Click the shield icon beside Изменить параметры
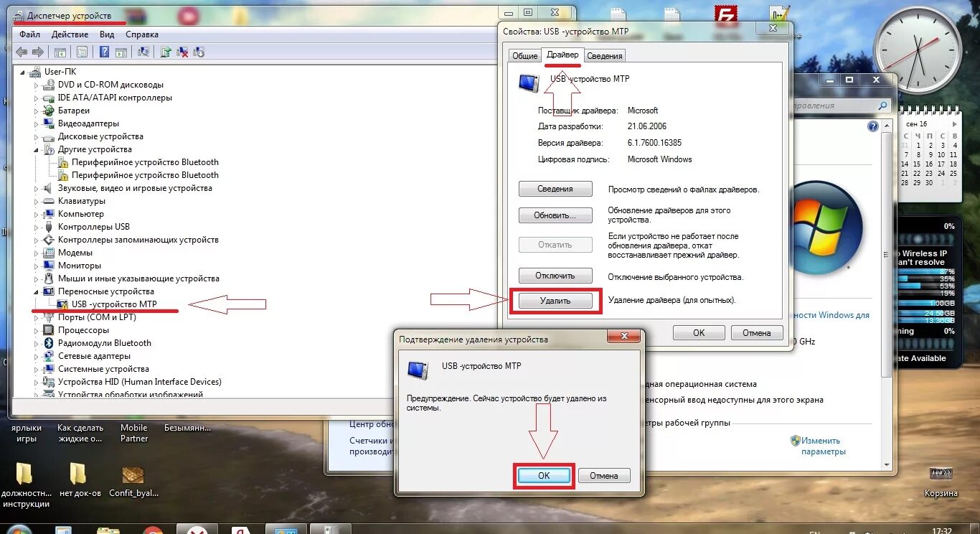Image resolution: width=980 pixels, height=534 pixels. coord(795,441)
